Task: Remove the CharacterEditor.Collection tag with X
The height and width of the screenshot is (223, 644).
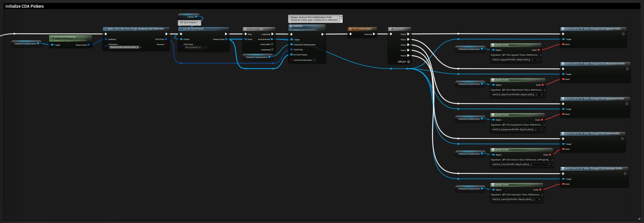Action: click(x=137, y=47)
